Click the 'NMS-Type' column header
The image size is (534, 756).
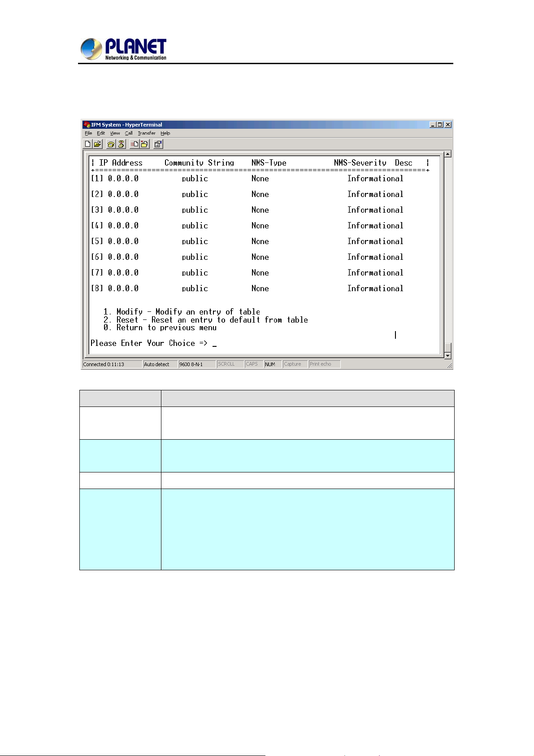point(269,163)
